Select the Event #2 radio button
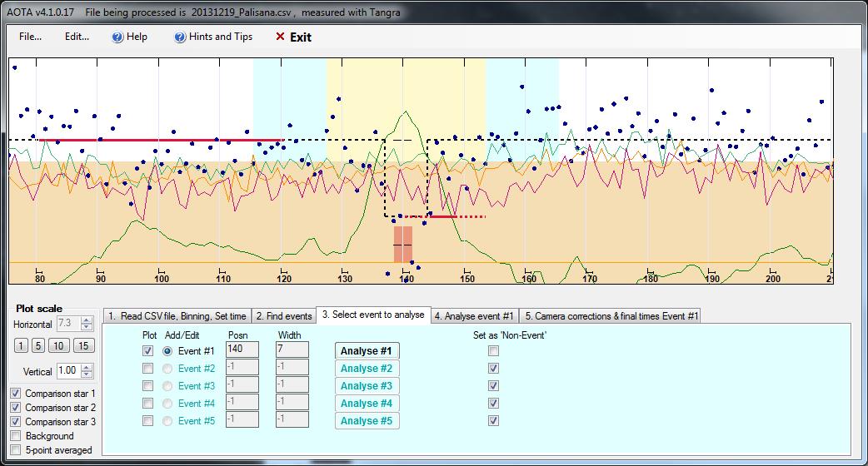The height and width of the screenshot is (466, 868). click(x=167, y=369)
